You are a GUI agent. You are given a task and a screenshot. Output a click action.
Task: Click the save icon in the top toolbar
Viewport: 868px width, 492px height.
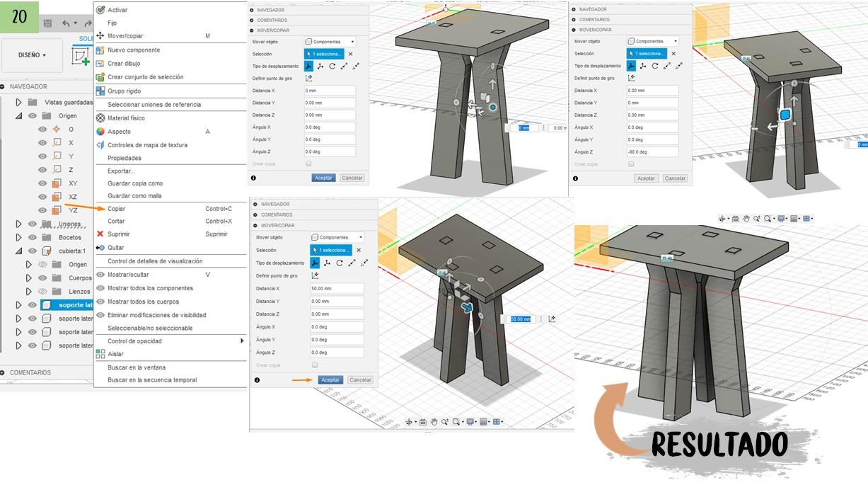[47, 23]
